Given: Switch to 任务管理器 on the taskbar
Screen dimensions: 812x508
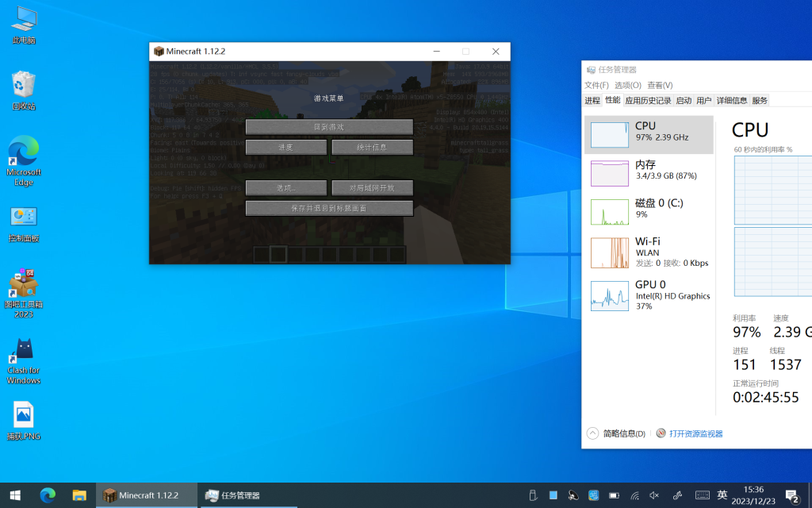Looking at the screenshot, I should tap(250, 495).
